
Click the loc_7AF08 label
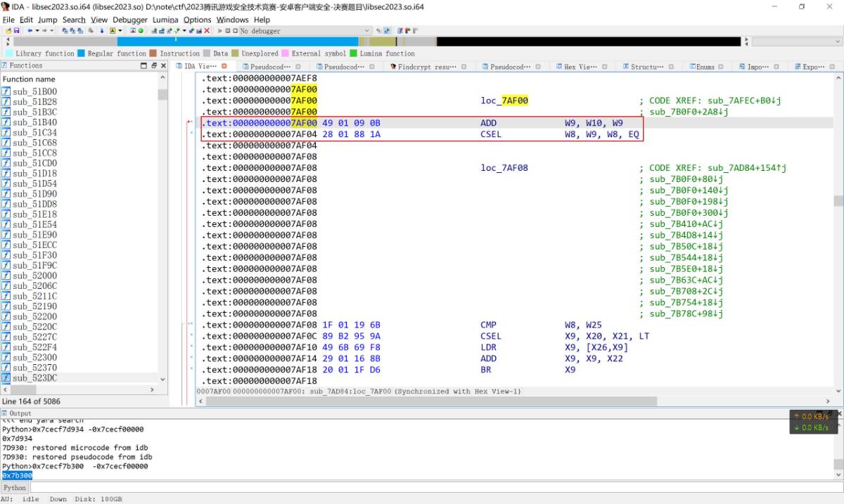pyautogui.click(x=504, y=168)
